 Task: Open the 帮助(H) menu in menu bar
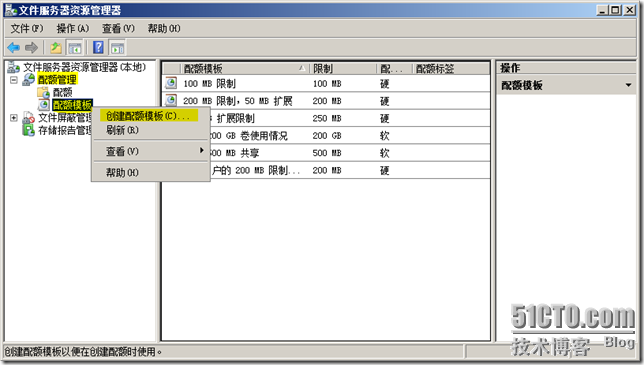pyautogui.click(x=164, y=29)
